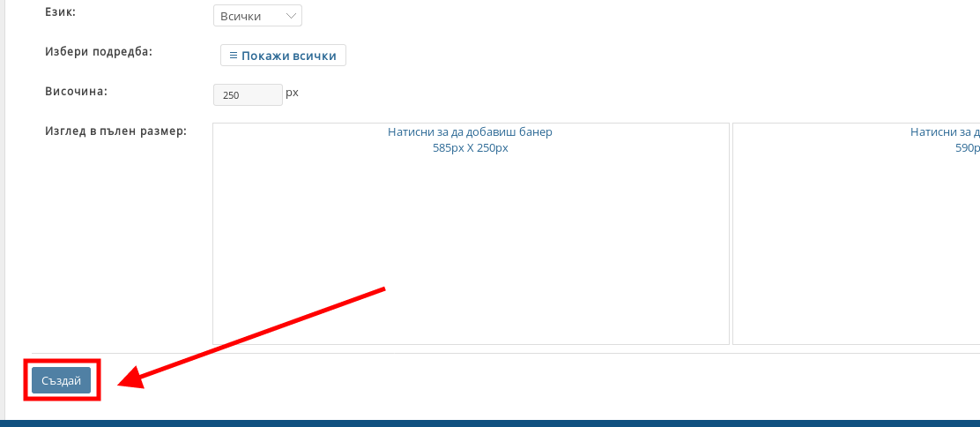Click the blue Създай button

point(61,380)
